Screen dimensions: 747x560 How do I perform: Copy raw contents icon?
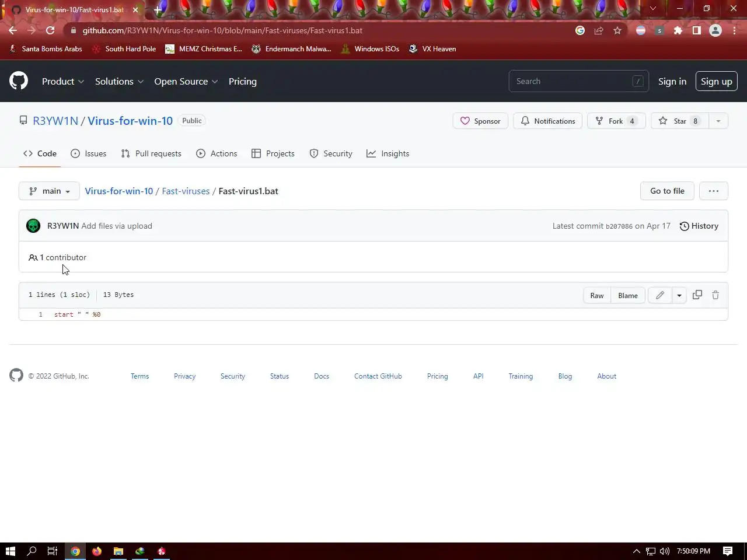pos(697,295)
